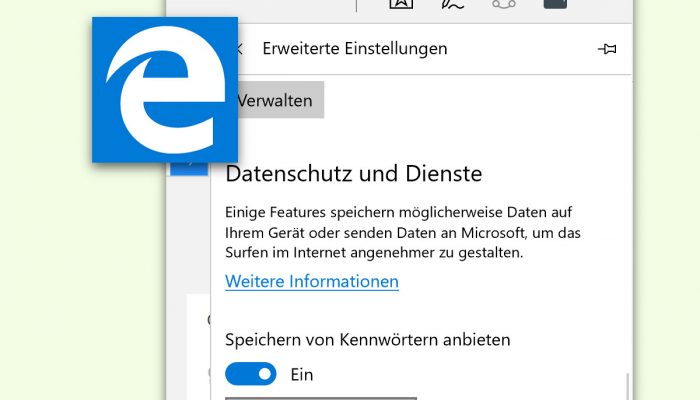Click the Erweiterte Einstellungen pane title
The image size is (700, 400).
coord(354,49)
